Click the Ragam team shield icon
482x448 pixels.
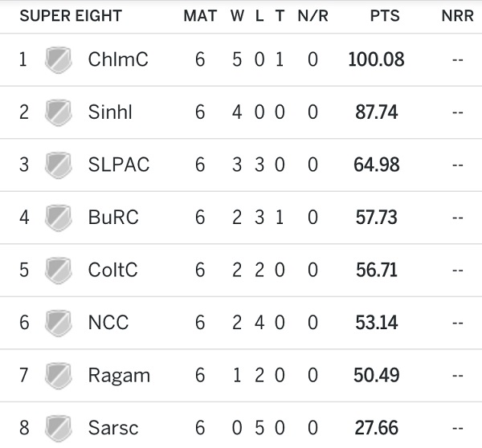click(58, 375)
